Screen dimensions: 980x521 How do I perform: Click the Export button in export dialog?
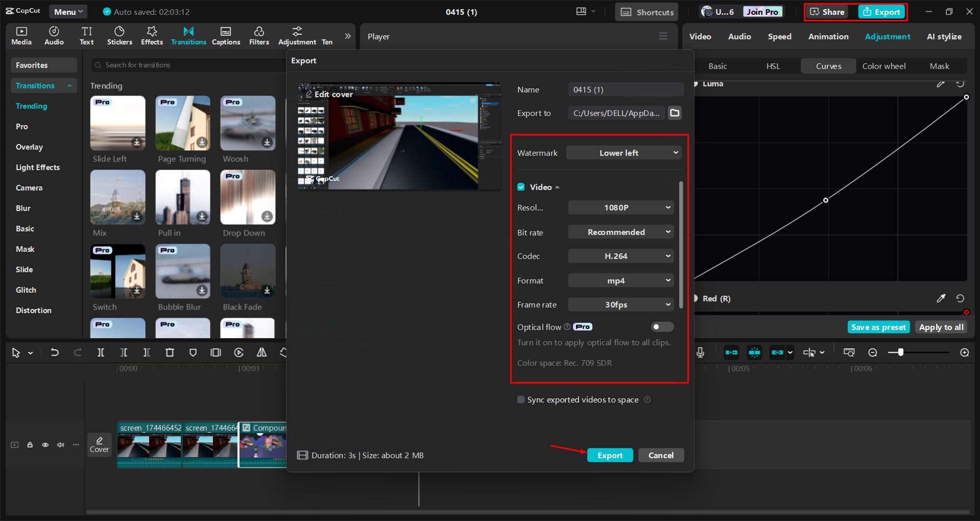610,455
